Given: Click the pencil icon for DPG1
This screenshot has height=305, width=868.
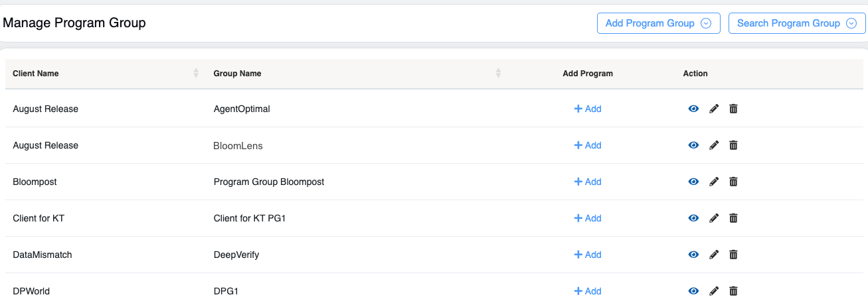Looking at the screenshot, I should (714, 291).
